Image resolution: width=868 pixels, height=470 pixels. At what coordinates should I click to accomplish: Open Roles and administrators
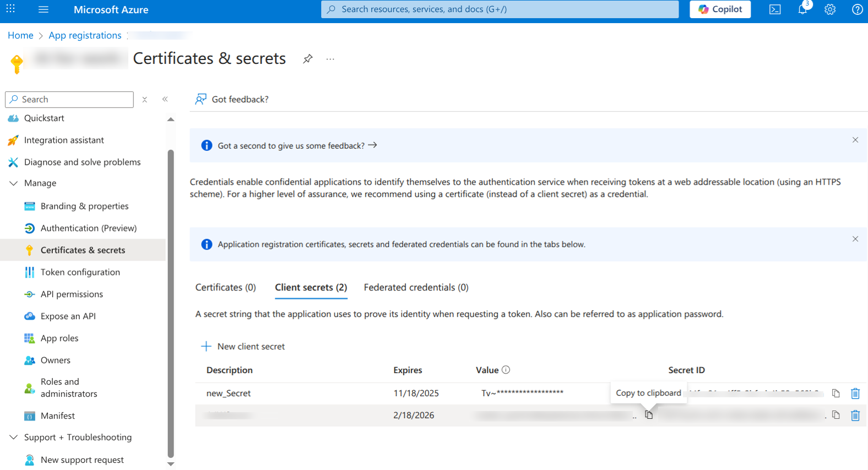[68, 388]
